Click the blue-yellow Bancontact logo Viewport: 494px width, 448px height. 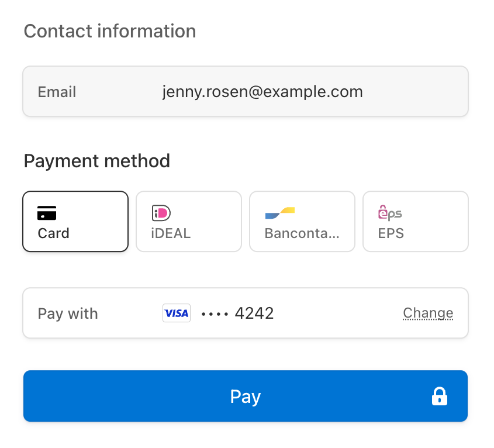pos(280,213)
